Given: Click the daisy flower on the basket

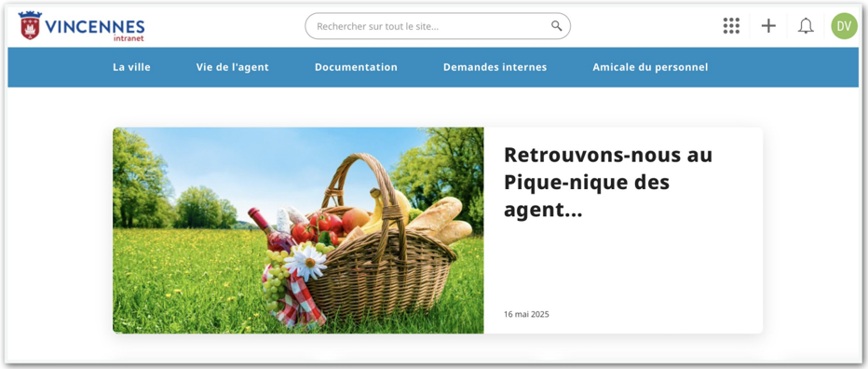Looking at the screenshot, I should pyautogui.click(x=306, y=262).
